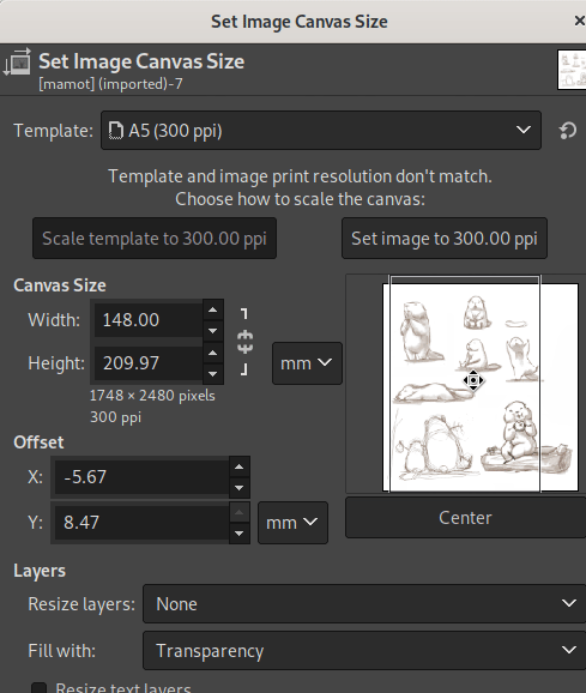The height and width of the screenshot is (693, 586).
Task: Decrease Offset X with down arrow
Action: click(239, 488)
